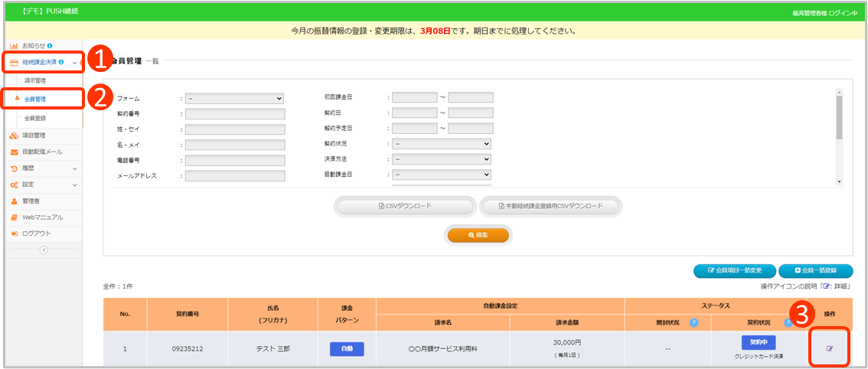Select 会員登録 in the sidebar submenu
The image size is (868, 369).
point(35,118)
